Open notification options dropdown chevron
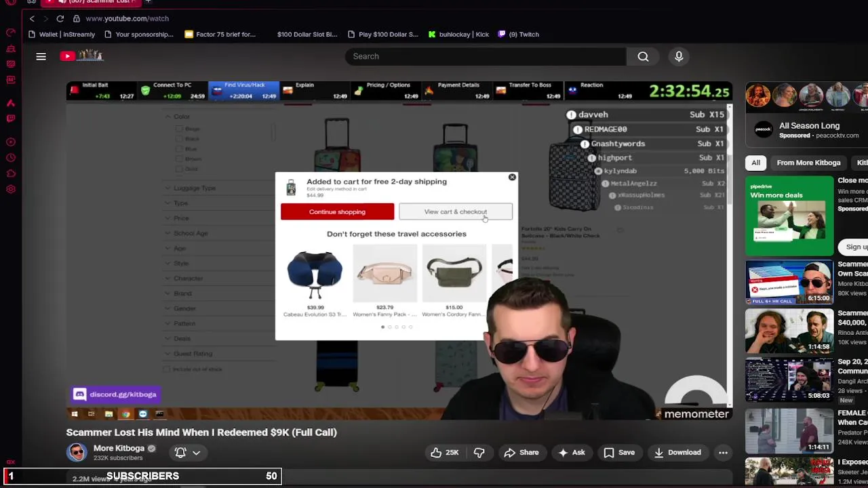This screenshot has width=868, height=488. pos(196,453)
